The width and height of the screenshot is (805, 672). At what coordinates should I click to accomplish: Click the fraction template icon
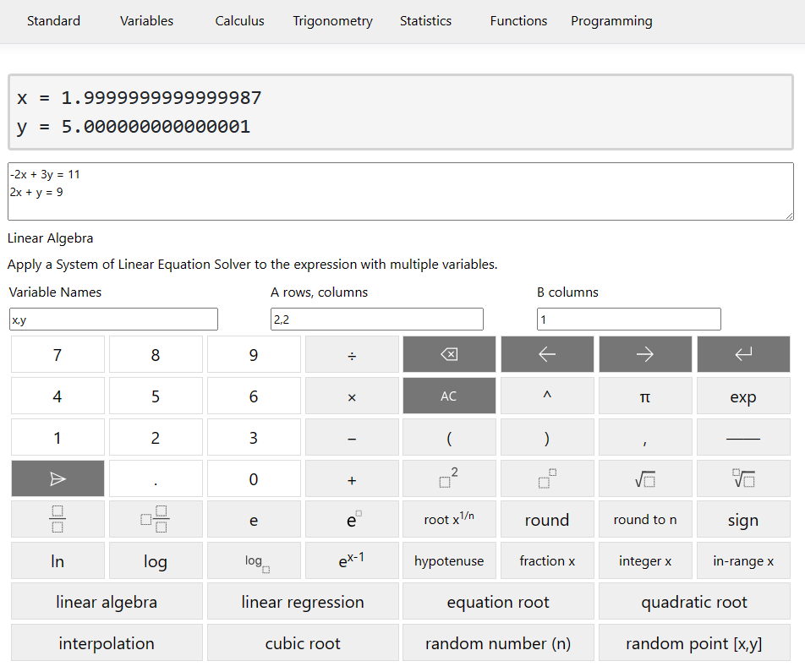[x=57, y=519]
